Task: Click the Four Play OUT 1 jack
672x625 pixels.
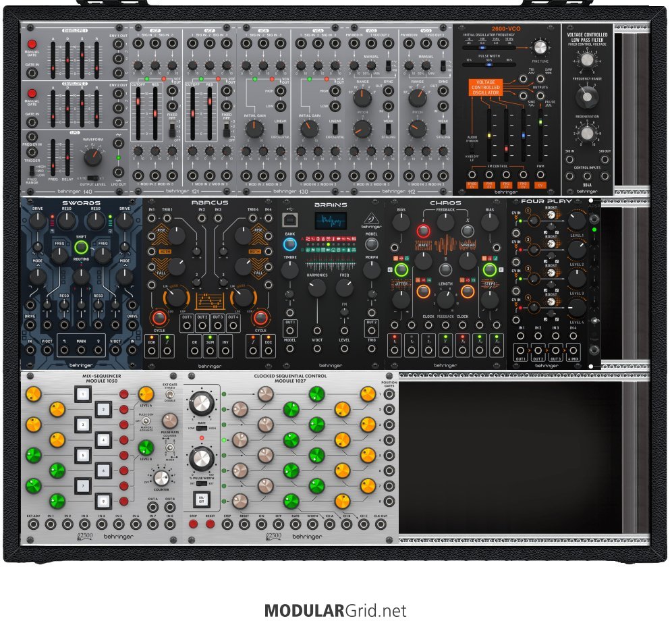Action: [520, 350]
